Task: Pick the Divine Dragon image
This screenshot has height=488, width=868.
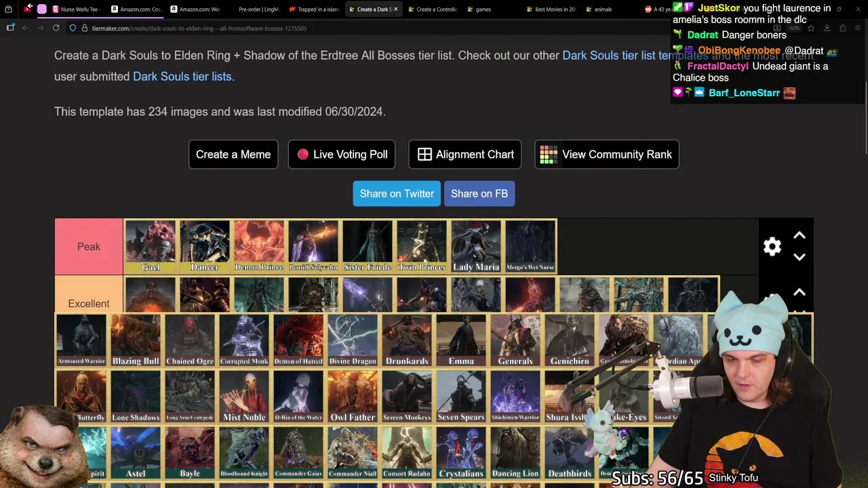Action: click(x=353, y=341)
